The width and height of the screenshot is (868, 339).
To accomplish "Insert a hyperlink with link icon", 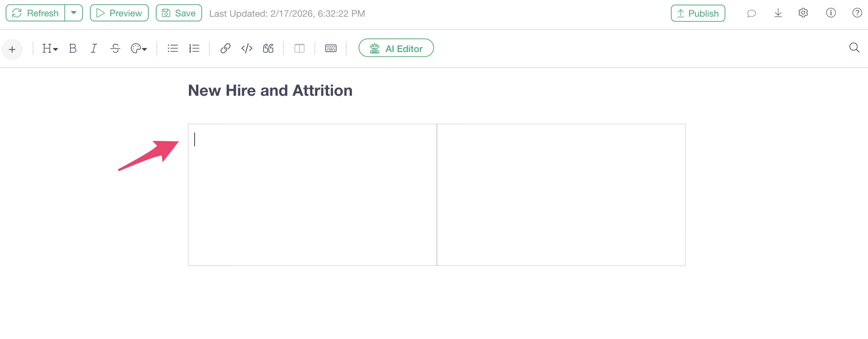I will coord(225,49).
